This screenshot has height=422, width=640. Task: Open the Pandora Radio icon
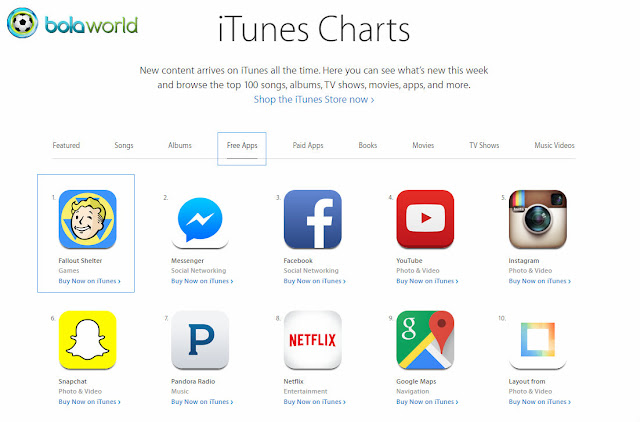click(x=200, y=340)
